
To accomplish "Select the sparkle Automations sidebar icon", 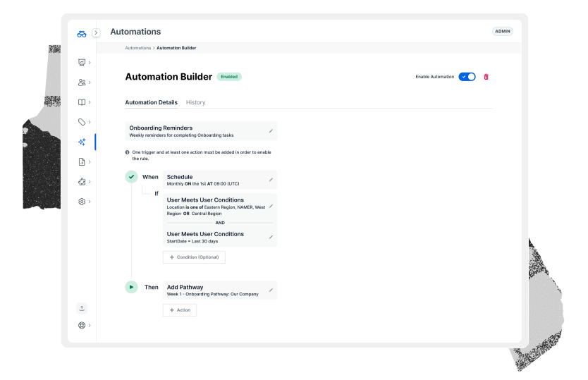I will coord(82,142).
